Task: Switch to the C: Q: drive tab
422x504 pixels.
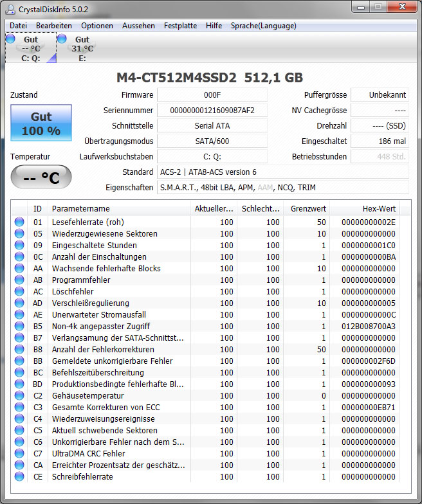Action: pyautogui.click(x=31, y=48)
